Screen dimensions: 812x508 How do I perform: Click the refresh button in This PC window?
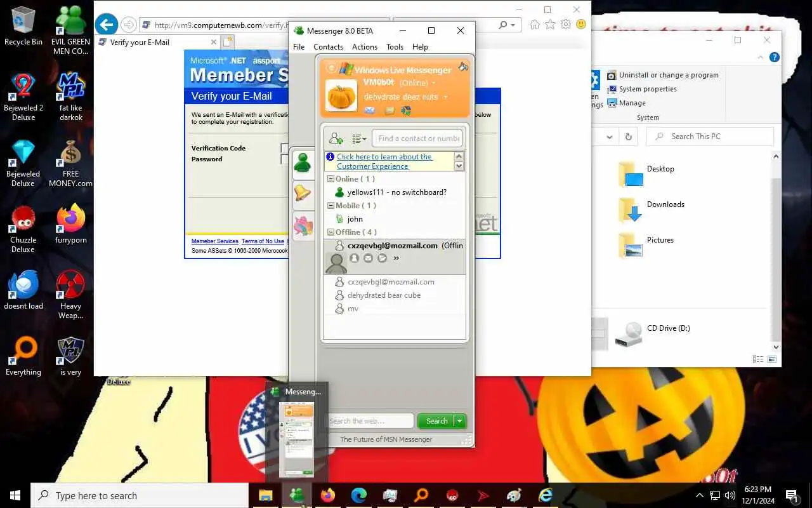(x=628, y=137)
